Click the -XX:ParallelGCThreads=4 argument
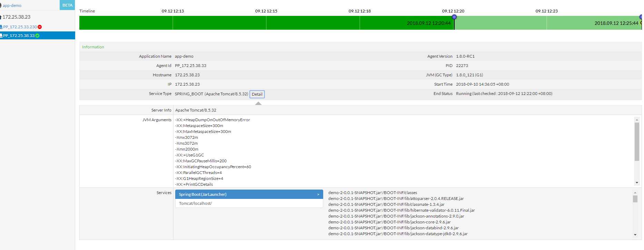Screen dimensions: 644x250 point(198,173)
